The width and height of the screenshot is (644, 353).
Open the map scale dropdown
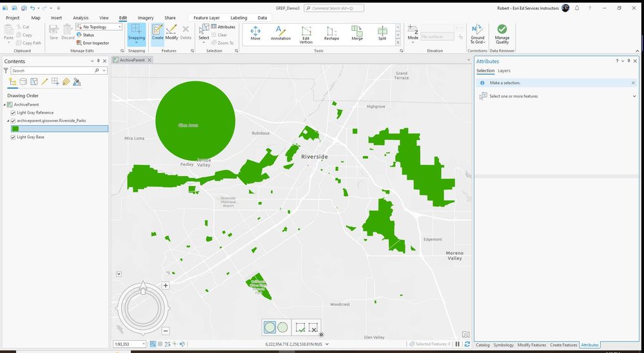(143, 344)
